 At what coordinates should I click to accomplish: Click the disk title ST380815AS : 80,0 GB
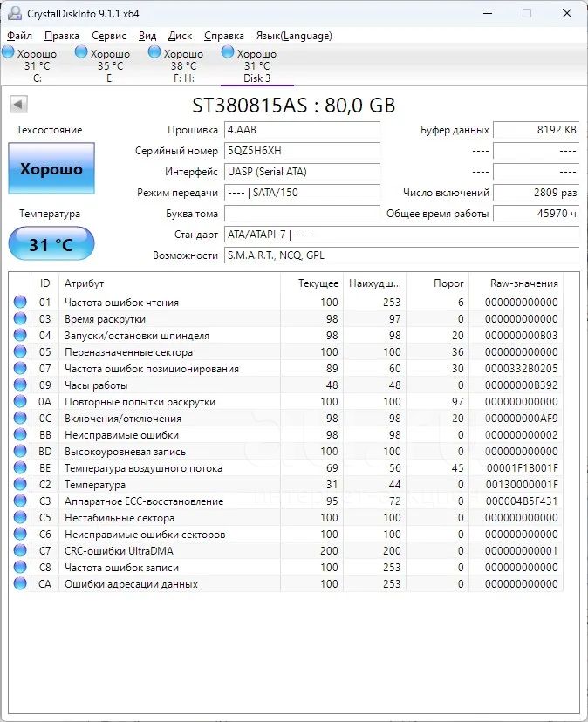293,106
